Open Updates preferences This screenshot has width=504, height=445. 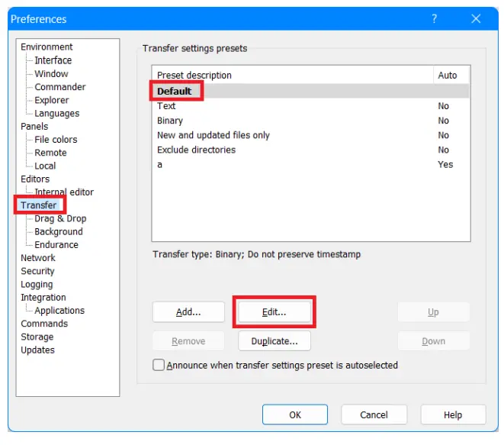37,350
